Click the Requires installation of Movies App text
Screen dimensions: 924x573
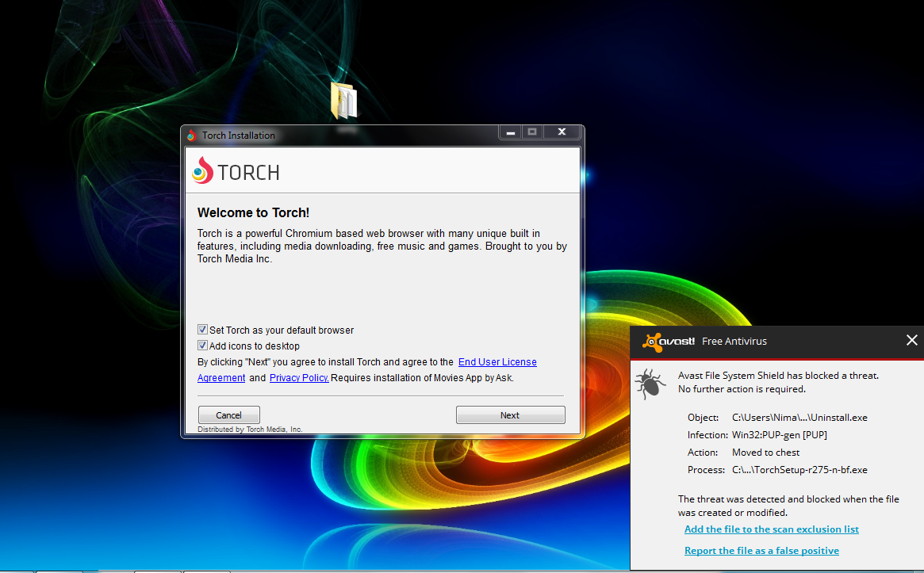422,378
